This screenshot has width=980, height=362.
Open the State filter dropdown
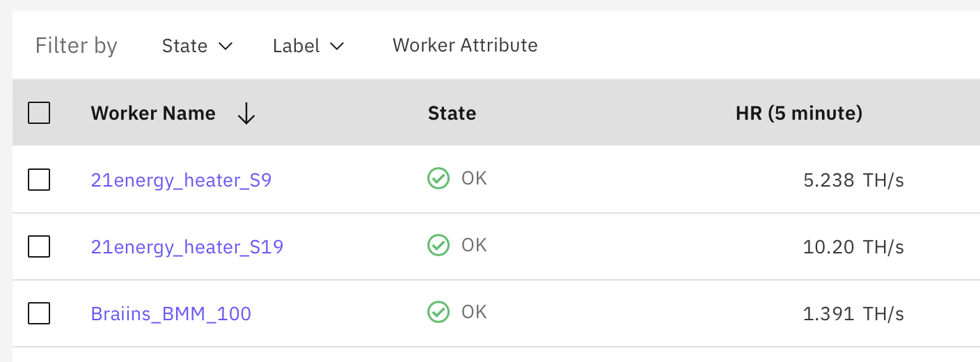[197, 46]
